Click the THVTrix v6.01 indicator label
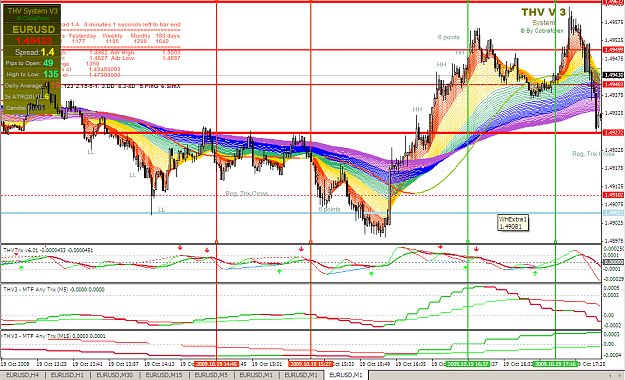 click(48, 250)
